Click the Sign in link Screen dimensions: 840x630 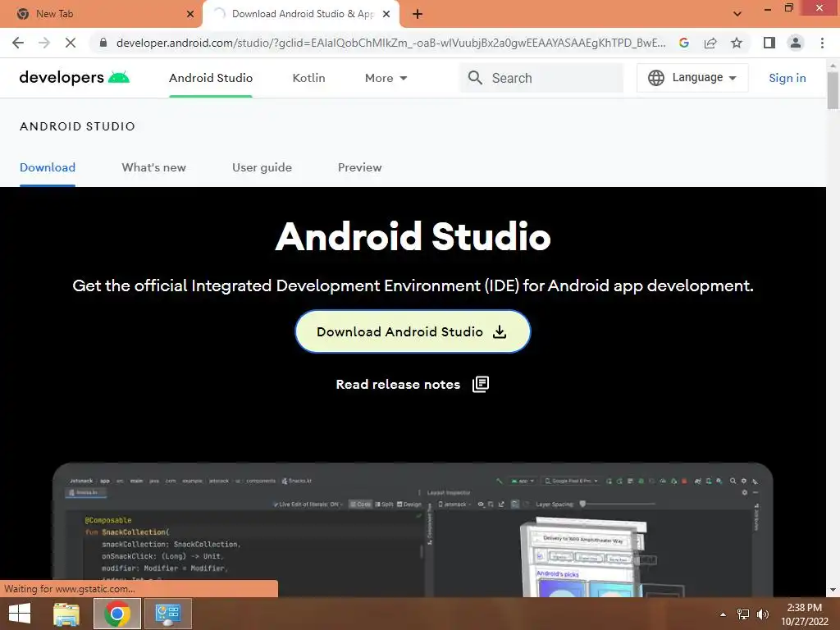pyautogui.click(x=787, y=78)
